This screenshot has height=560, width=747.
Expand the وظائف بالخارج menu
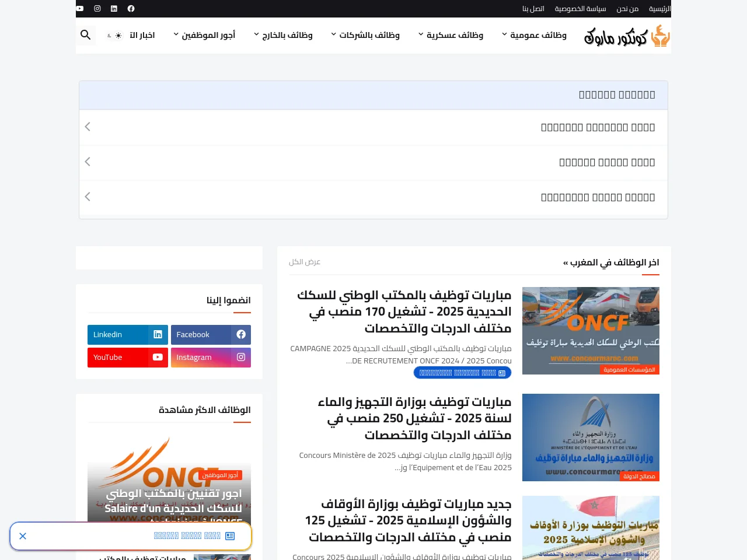tap(283, 35)
